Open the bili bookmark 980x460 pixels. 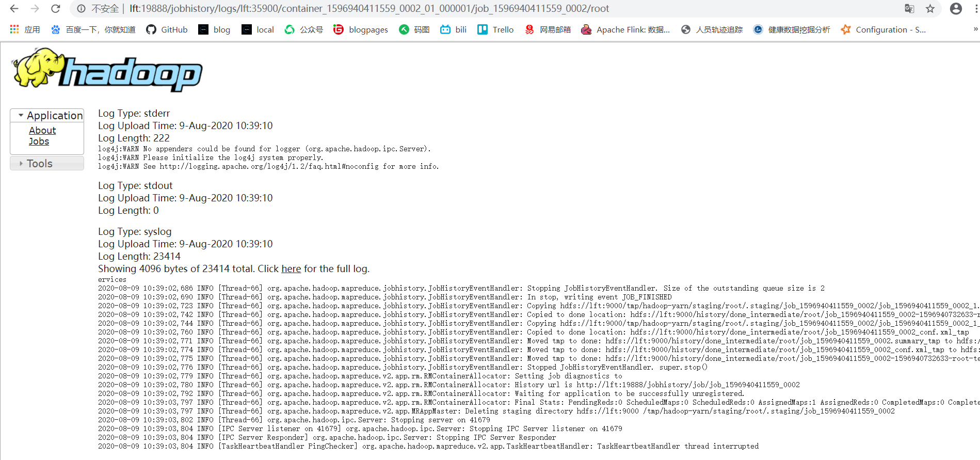click(453, 29)
